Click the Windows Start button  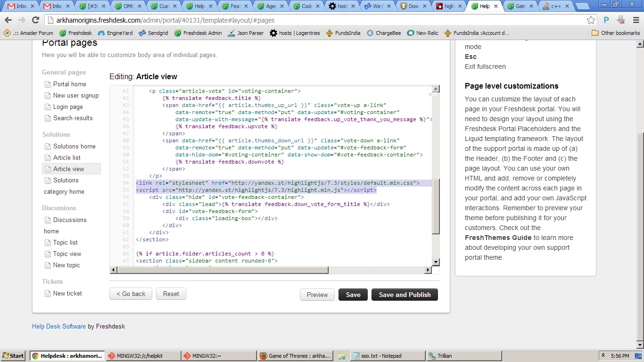[13, 356]
